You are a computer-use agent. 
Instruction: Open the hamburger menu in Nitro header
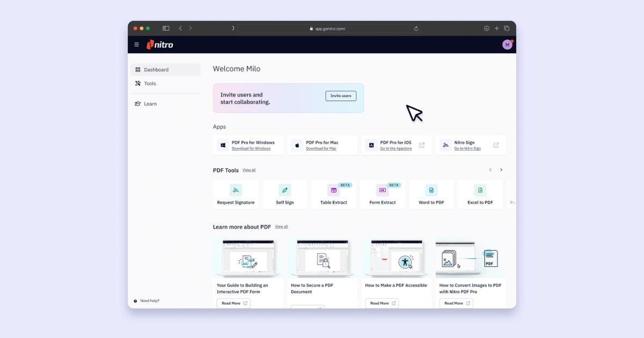[136, 45]
